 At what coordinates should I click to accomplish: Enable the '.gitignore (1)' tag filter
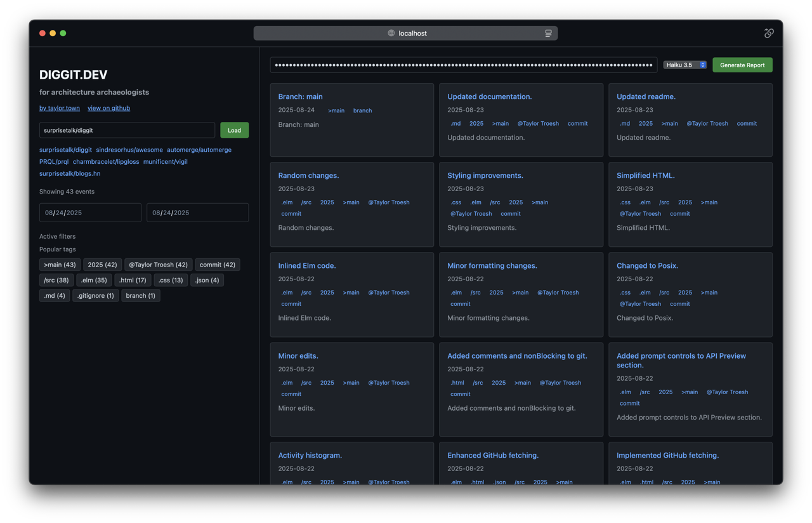(95, 295)
